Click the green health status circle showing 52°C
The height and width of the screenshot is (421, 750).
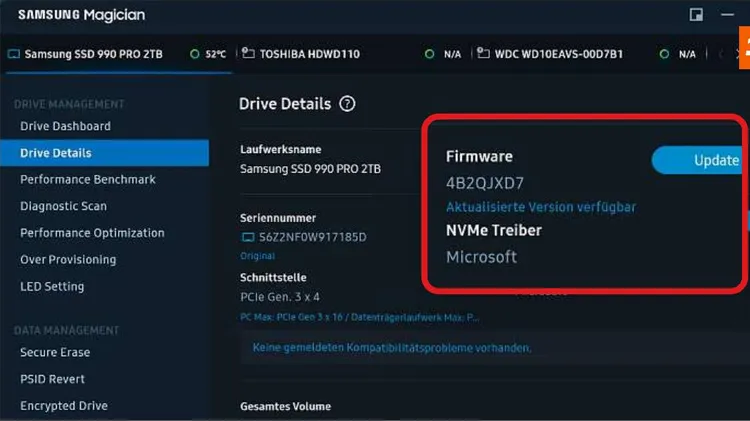coord(194,54)
